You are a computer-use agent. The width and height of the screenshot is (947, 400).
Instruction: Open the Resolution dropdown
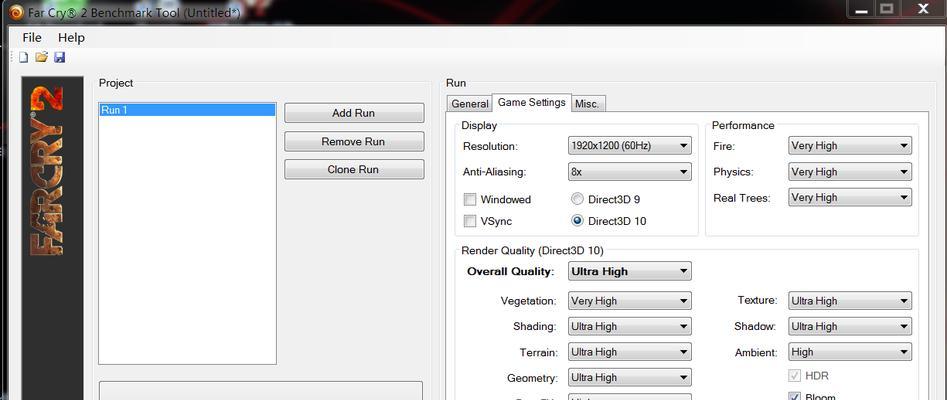[629, 146]
